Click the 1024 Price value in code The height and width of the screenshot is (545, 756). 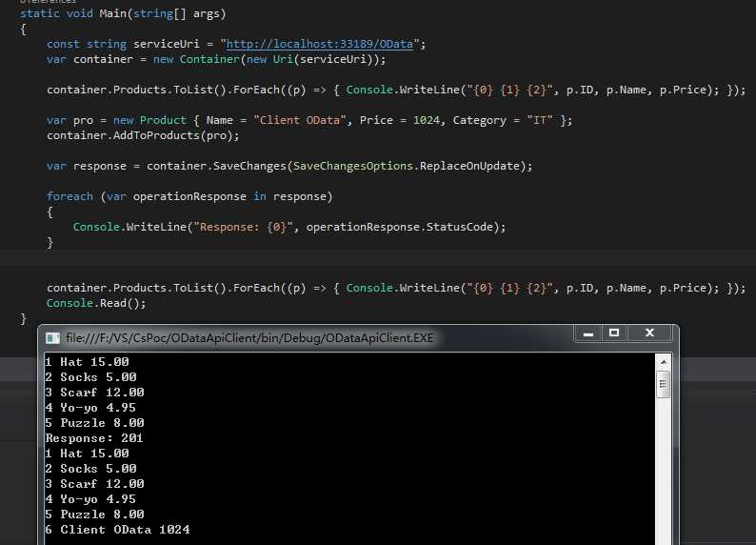tap(427, 120)
